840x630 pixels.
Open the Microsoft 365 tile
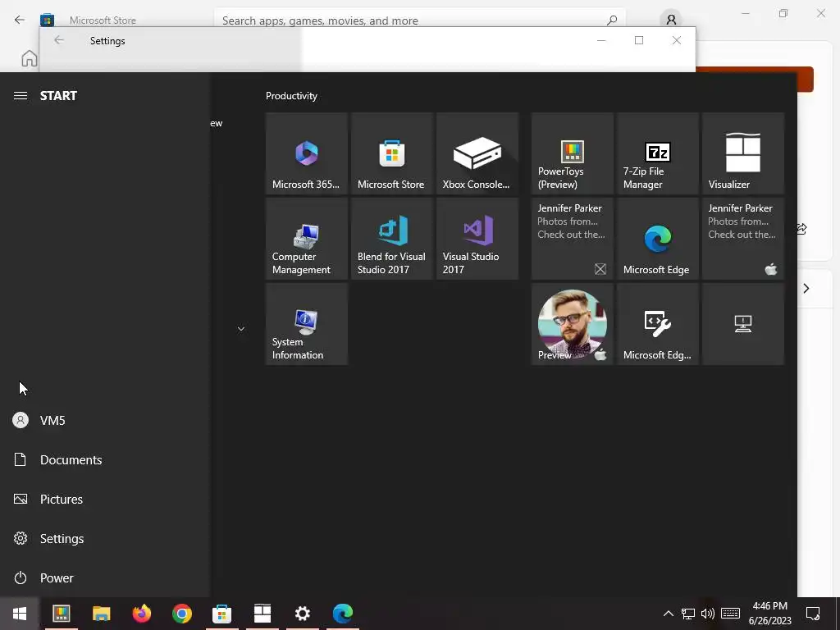(307, 153)
